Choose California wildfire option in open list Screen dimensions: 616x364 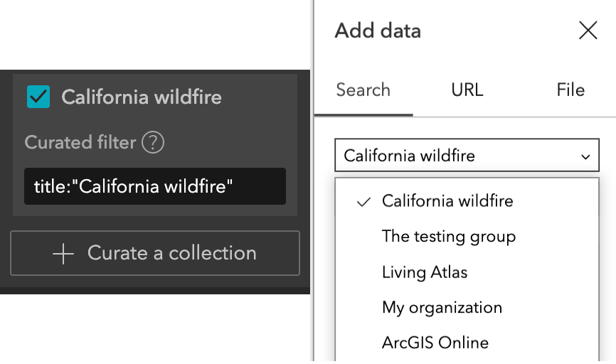pyautogui.click(x=447, y=201)
